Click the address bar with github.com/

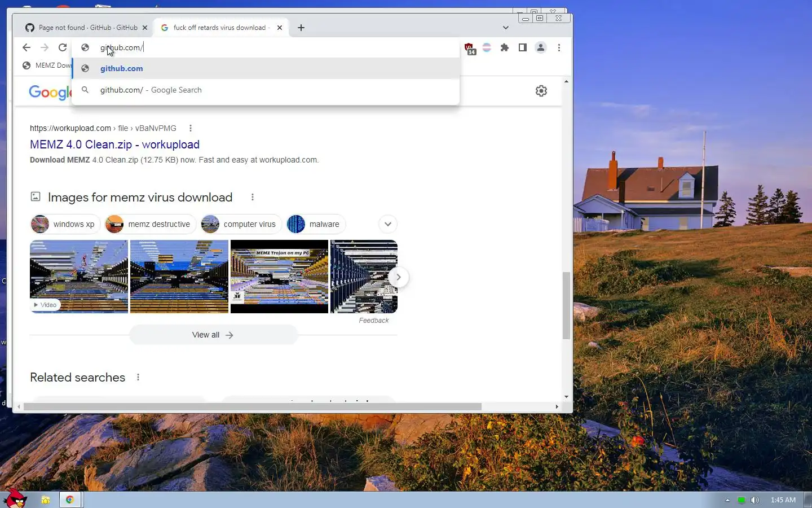click(265, 48)
